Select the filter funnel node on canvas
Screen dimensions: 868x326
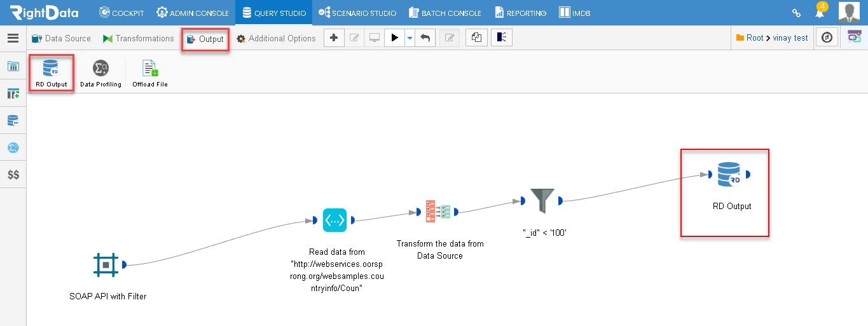click(542, 201)
